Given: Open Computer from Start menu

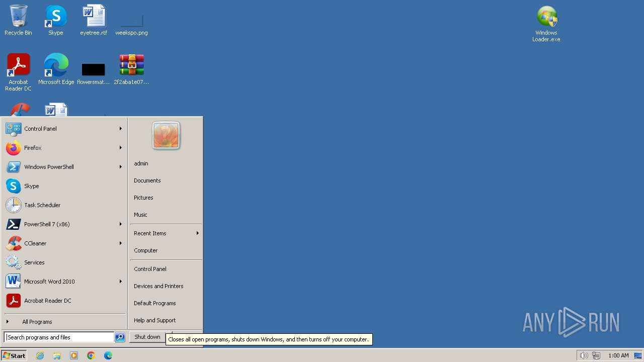Looking at the screenshot, I should click(x=146, y=250).
